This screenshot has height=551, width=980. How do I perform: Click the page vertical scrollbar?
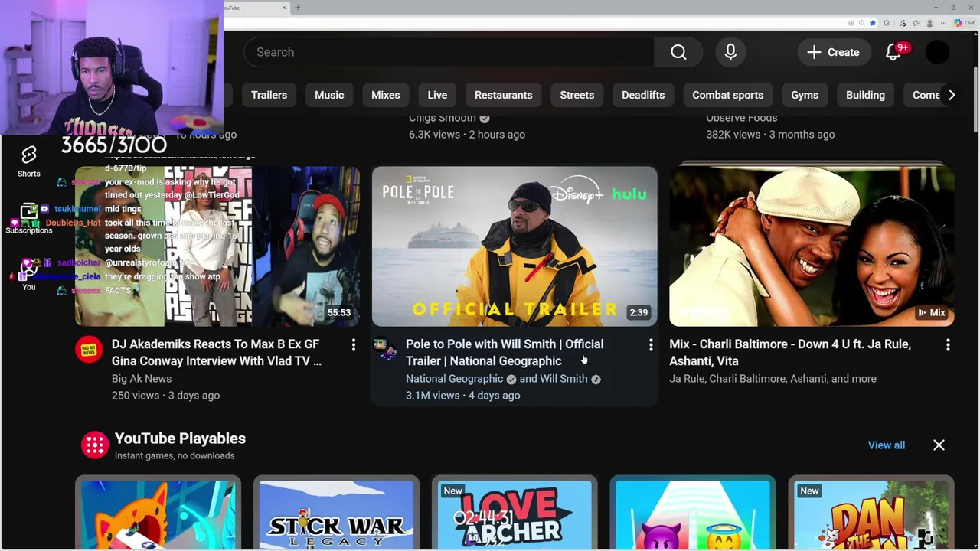(975, 99)
